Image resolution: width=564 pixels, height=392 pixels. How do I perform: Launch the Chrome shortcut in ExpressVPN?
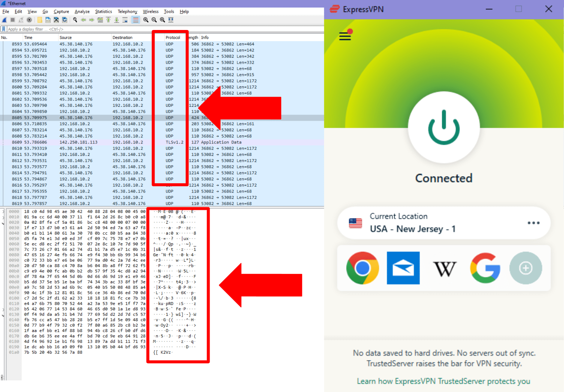[363, 268]
